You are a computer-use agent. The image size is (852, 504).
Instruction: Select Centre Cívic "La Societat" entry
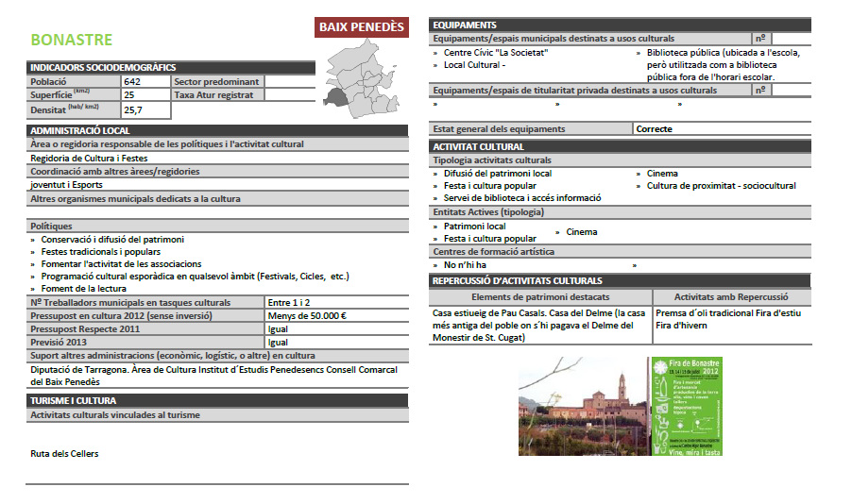tap(496, 53)
